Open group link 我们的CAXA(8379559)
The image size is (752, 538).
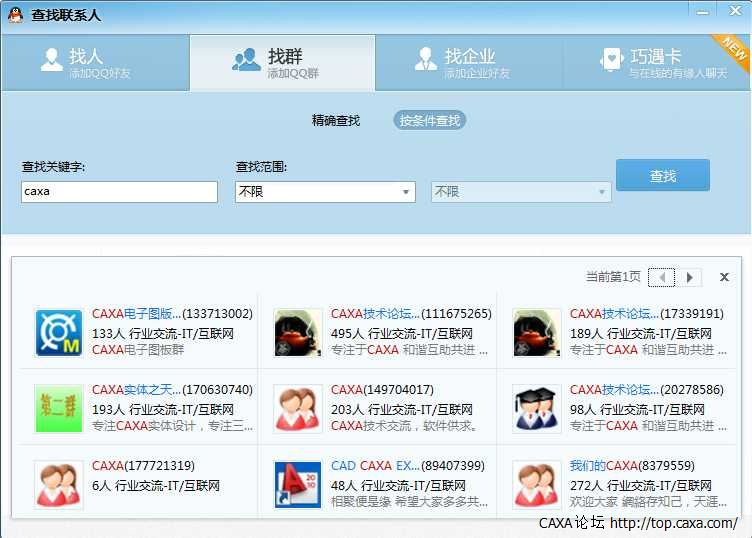click(x=632, y=466)
